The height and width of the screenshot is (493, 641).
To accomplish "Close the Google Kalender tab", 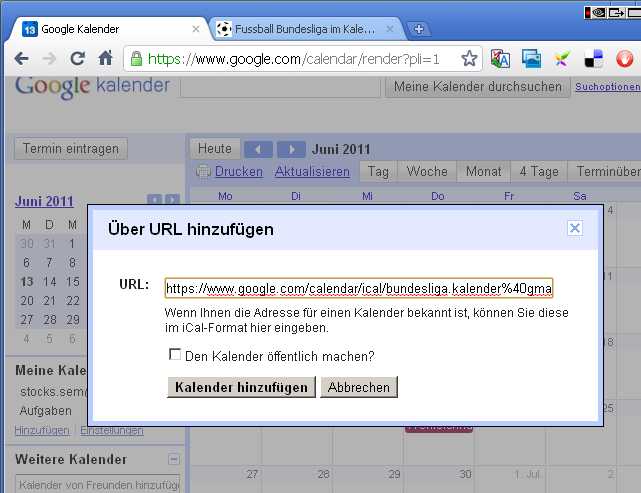I will (x=196, y=29).
